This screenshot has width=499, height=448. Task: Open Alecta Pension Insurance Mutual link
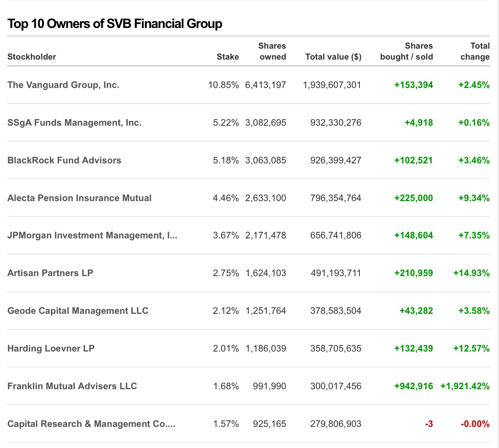[80, 198]
